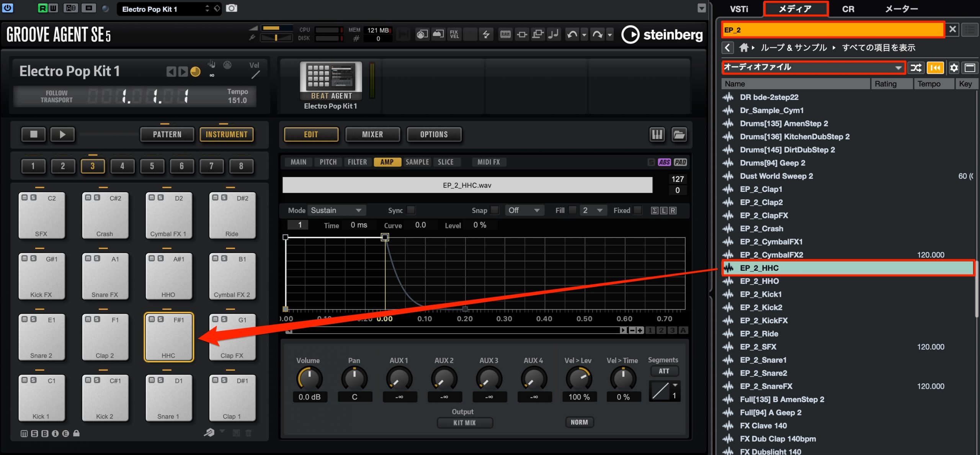The image size is (980, 455).
Task: Open the load kit folder icon
Action: [679, 134]
